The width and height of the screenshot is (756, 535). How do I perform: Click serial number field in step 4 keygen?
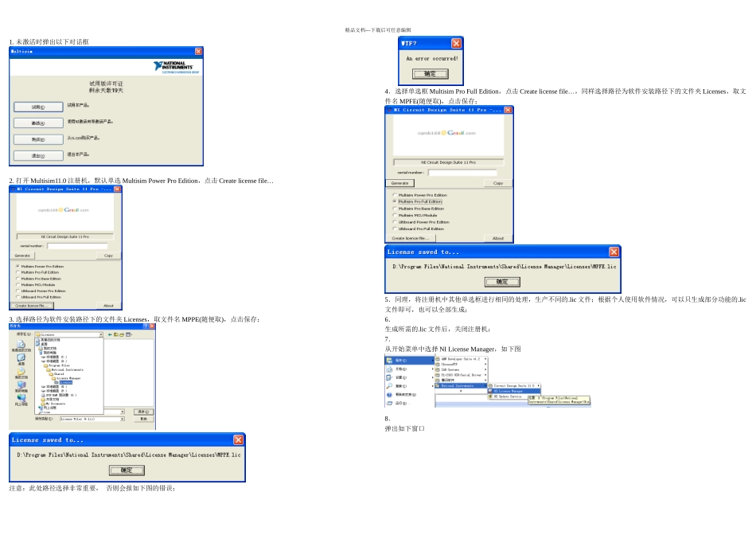(462, 172)
